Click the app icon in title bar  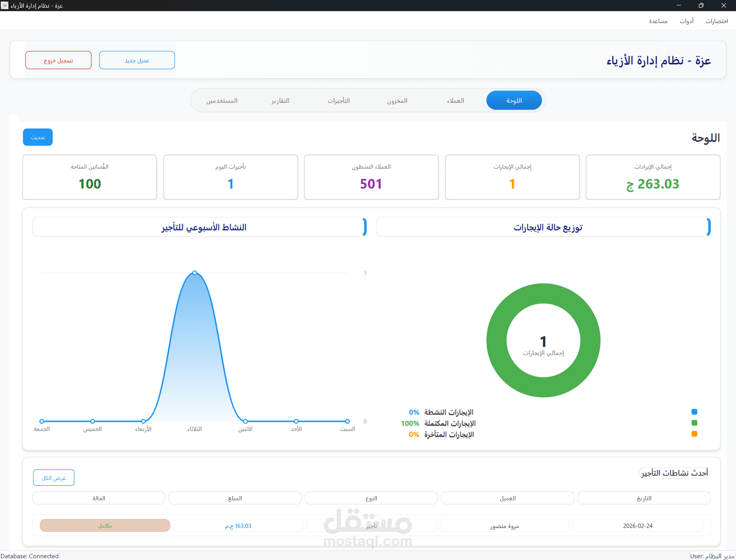[5, 5]
